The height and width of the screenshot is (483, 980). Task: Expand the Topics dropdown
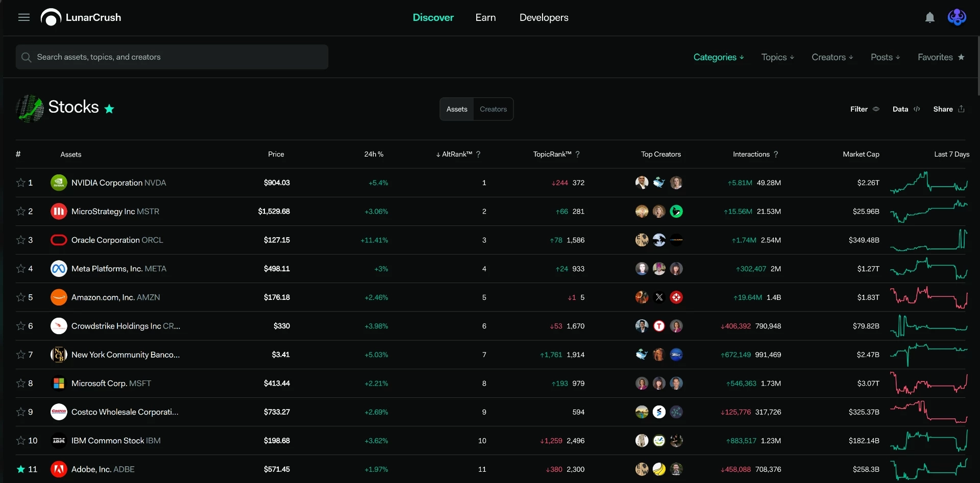pyautogui.click(x=778, y=57)
